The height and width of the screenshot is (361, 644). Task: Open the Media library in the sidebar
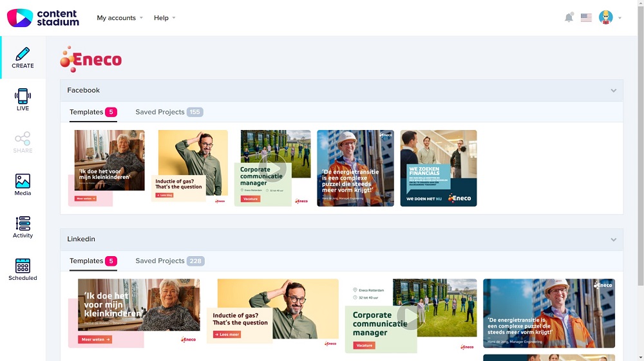point(23,185)
